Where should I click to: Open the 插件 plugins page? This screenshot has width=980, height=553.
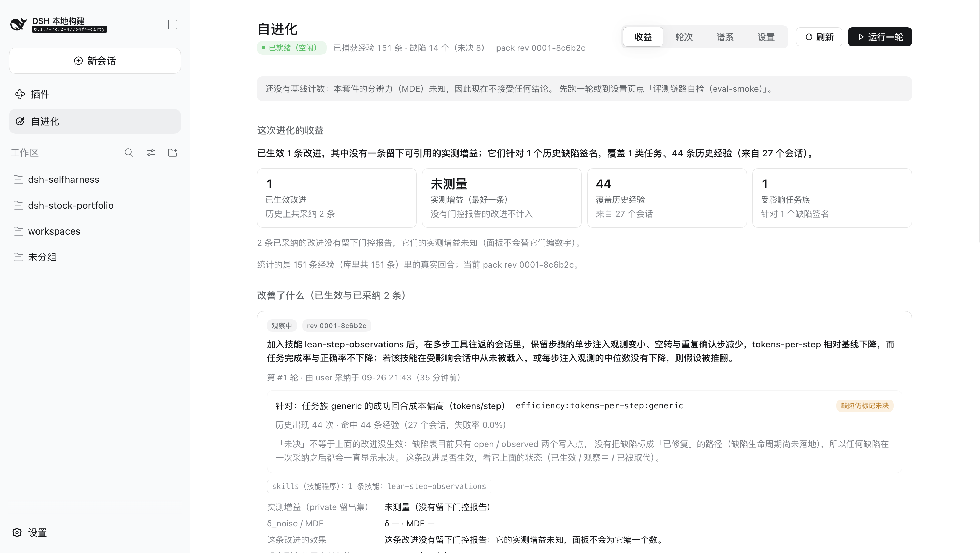pos(95,94)
